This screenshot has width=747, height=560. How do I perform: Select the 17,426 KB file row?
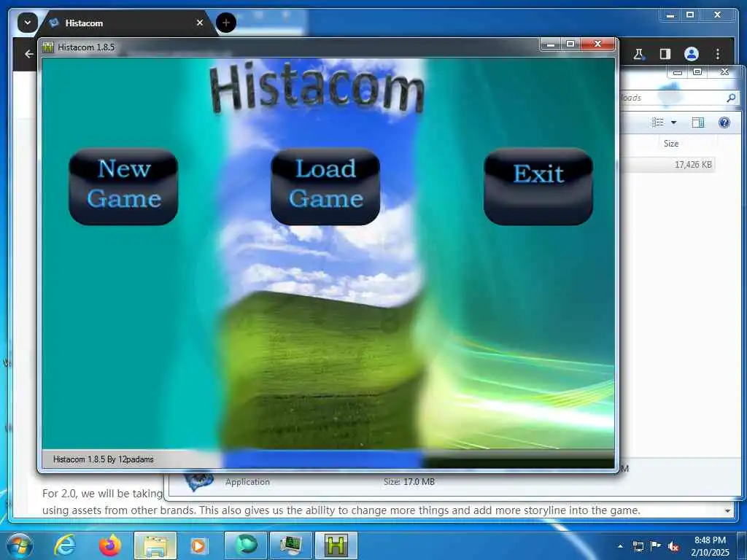668,164
